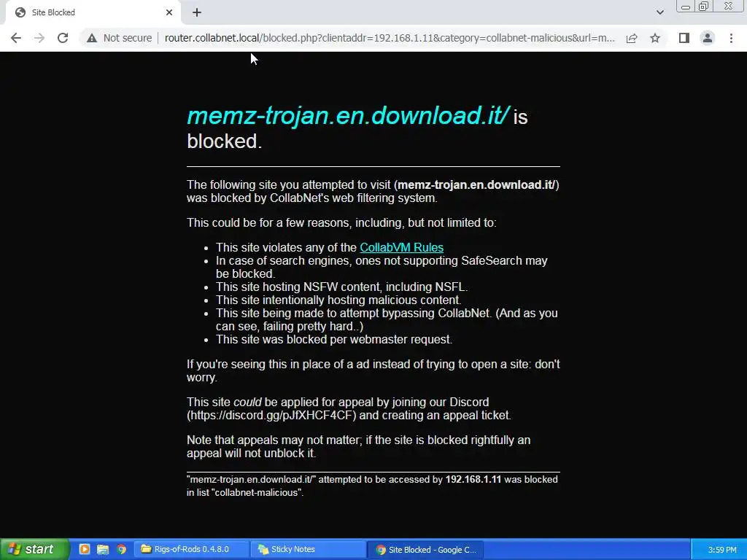The width and height of the screenshot is (747, 560).
Task: Reload the blocked page
Action: [x=63, y=38]
